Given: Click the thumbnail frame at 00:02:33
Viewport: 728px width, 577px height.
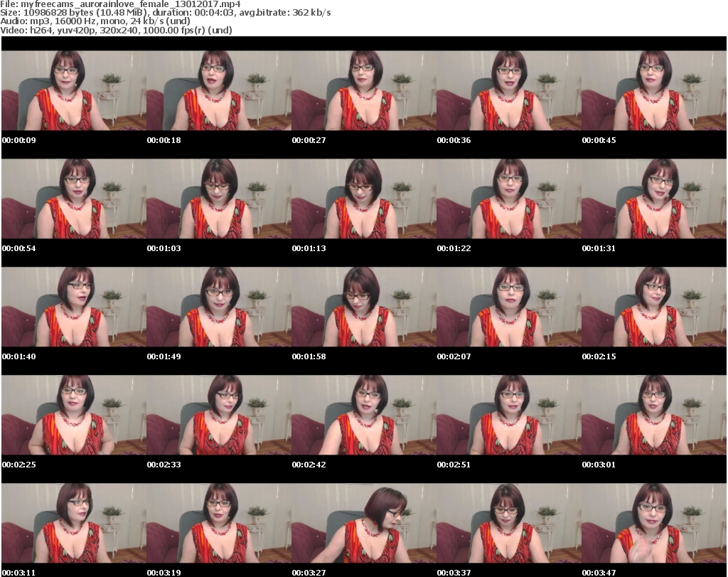Looking at the screenshot, I should coord(219,415).
